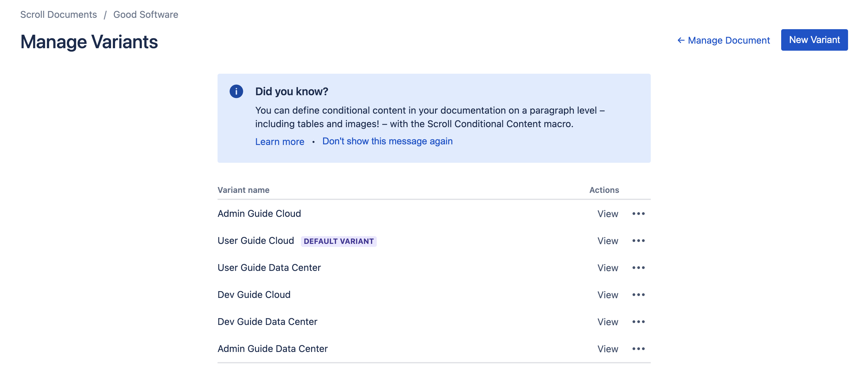Image resolution: width=868 pixels, height=371 pixels.
Task: Go back via Manage Document link
Action: (x=723, y=41)
